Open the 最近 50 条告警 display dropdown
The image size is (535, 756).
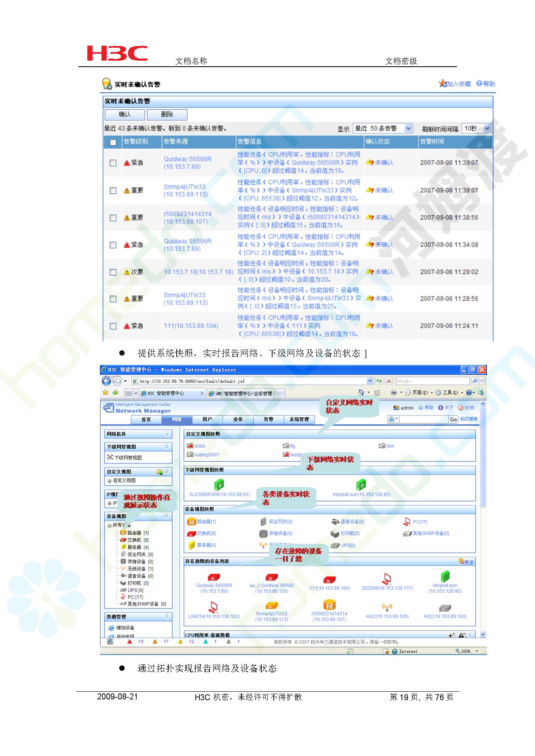click(x=383, y=128)
